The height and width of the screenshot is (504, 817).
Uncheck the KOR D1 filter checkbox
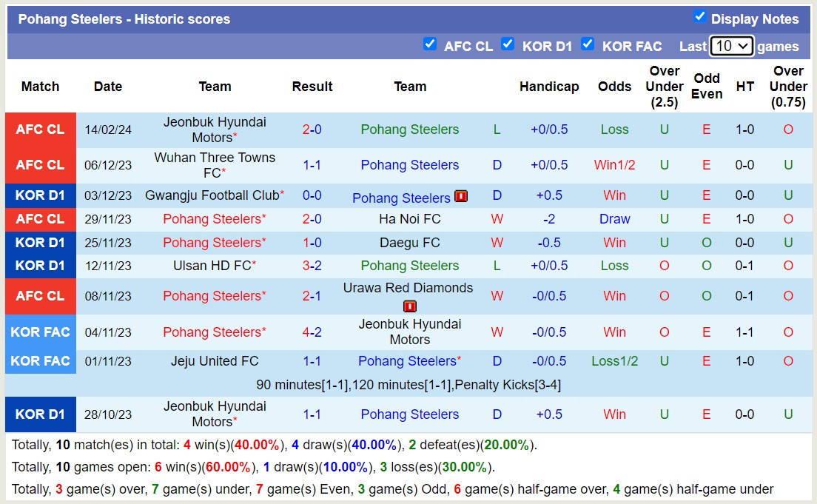(508, 44)
